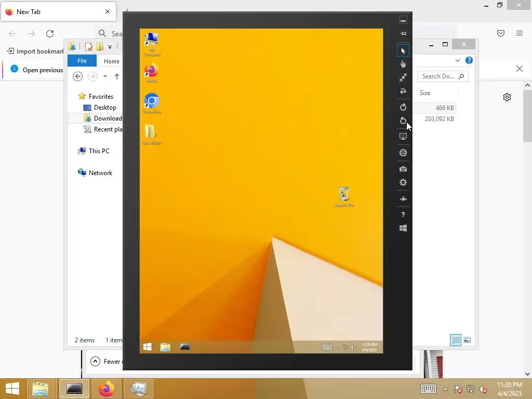This screenshot has height=399, width=532.
Task: Select Favorites in Explorer navigation pane
Action: click(97, 96)
